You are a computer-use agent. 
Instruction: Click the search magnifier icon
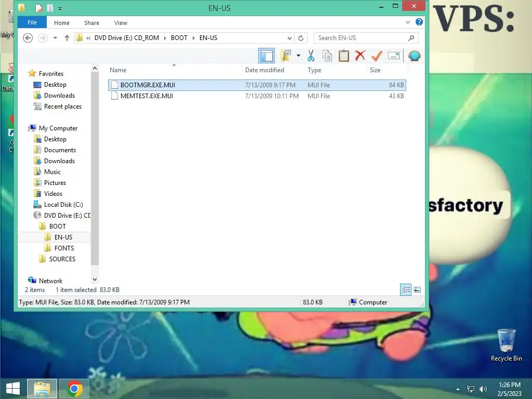411,38
